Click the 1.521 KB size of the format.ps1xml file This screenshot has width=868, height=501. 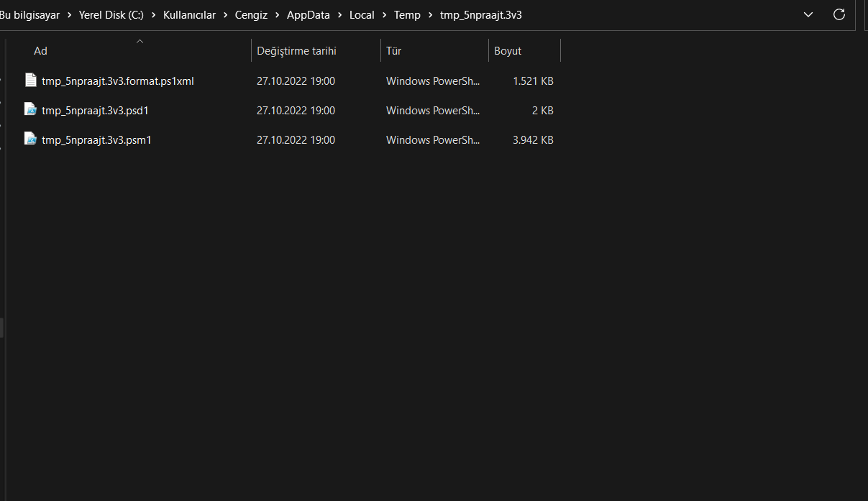tap(533, 81)
